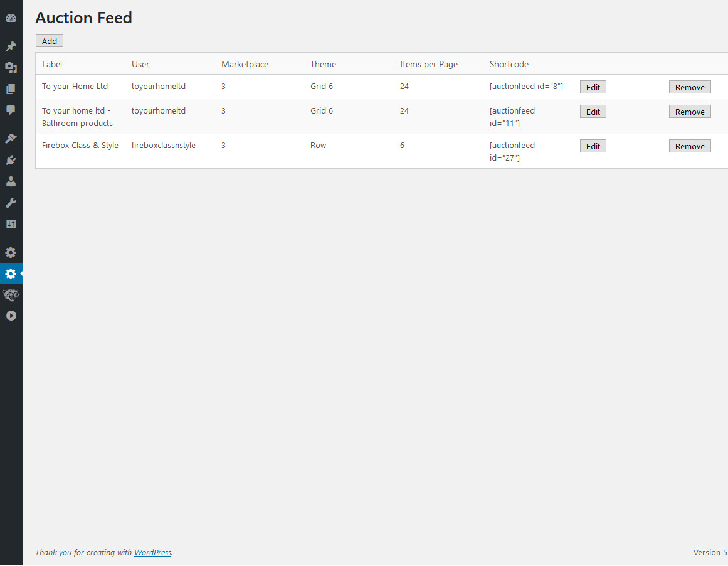Click the collapse menu play-circle icon
The image size is (728, 566).
pyautogui.click(x=11, y=316)
